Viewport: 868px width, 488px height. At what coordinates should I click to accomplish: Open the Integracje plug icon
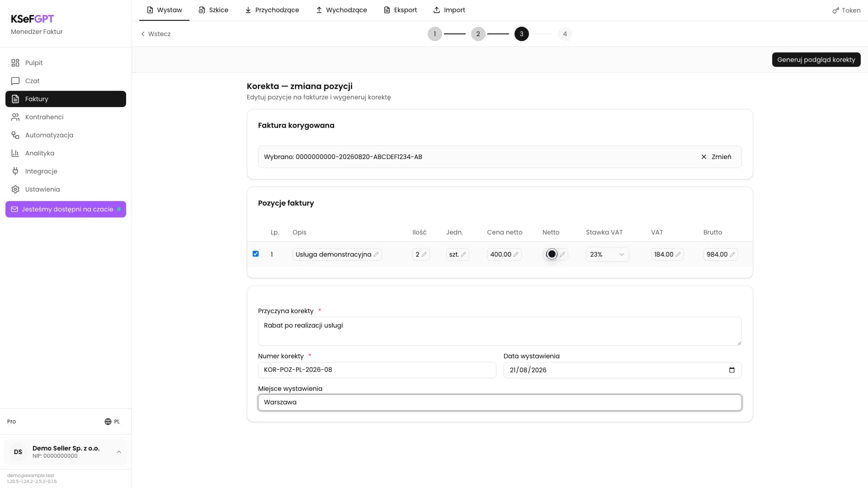coord(15,171)
